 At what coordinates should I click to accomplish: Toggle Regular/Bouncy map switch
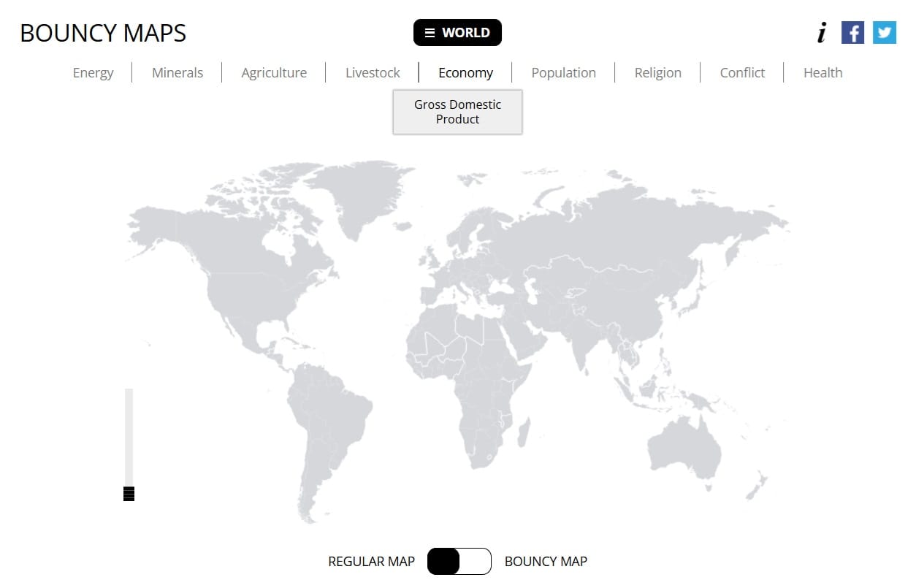click(x=459, y=562)
